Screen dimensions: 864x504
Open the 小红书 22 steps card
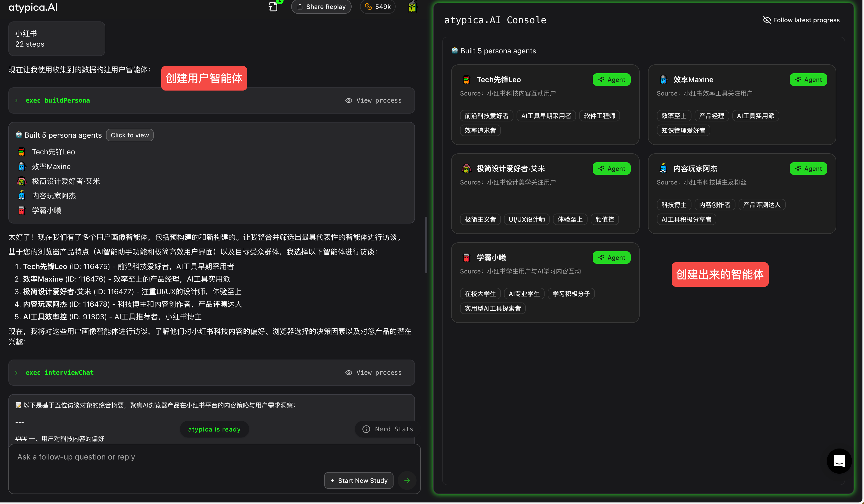(x=57, y=39)
